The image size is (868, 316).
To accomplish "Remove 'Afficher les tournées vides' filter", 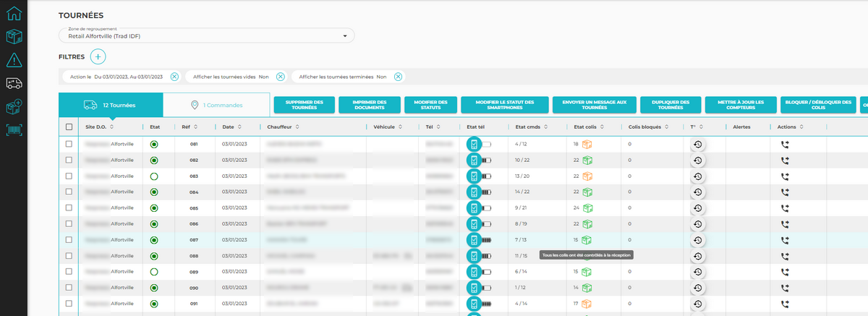I will [281, 77].
